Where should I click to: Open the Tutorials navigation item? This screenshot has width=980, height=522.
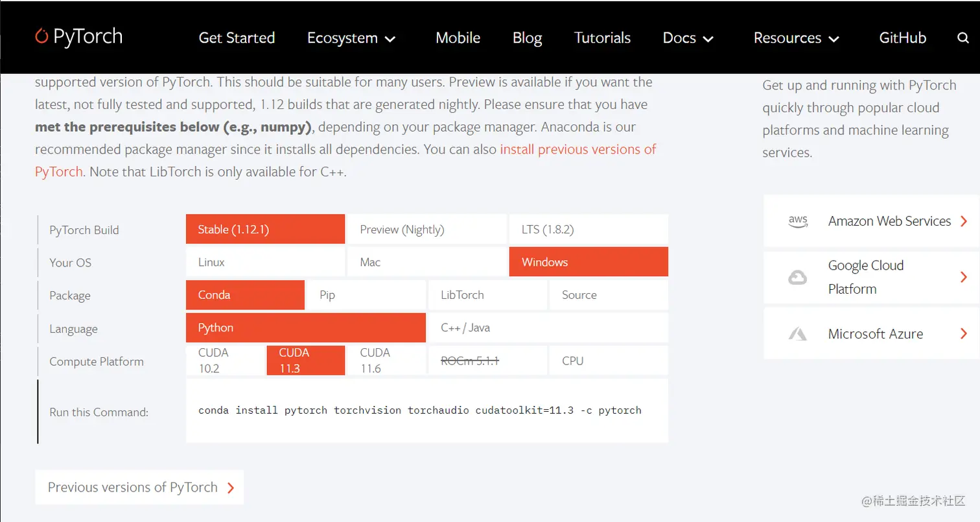(602, 38)
